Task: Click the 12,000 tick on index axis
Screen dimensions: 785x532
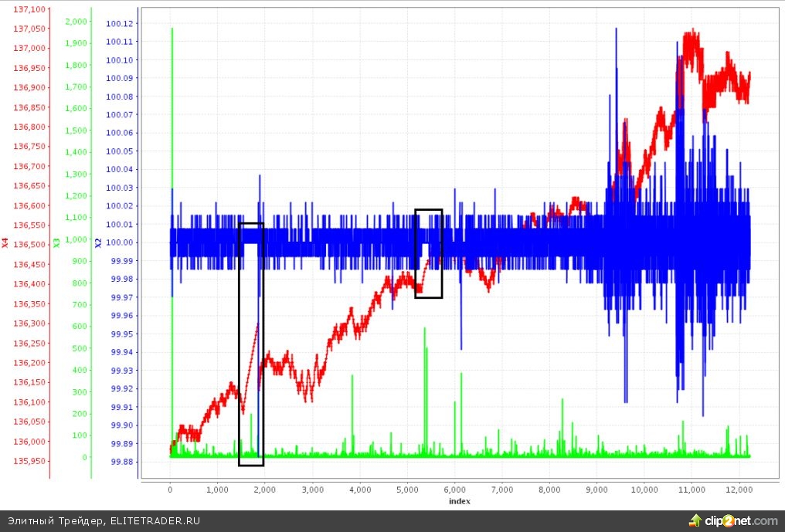Action: tap(739, 489)
